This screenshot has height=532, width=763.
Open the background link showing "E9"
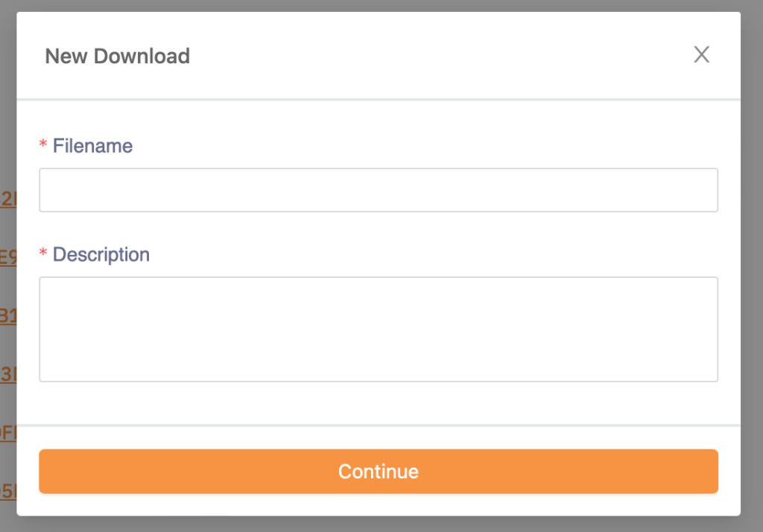coord(7,258)
